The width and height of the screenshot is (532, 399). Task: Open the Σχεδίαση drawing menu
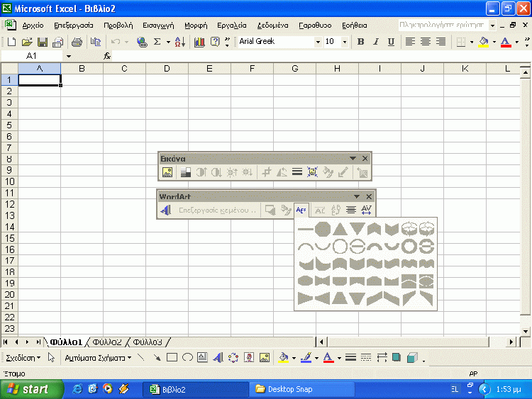[x=23, y=358]
